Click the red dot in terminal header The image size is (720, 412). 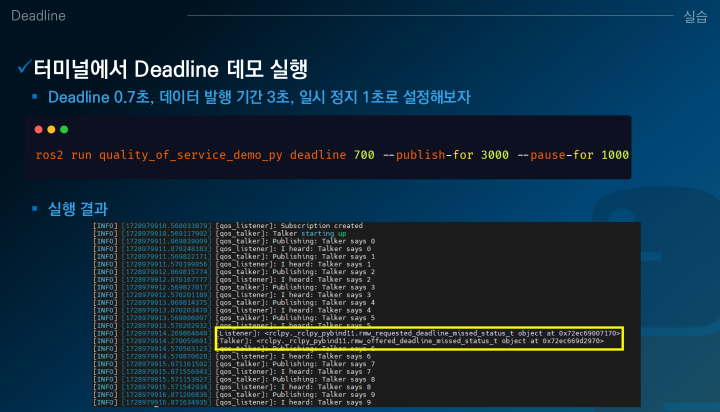click(x=39, y=130)
